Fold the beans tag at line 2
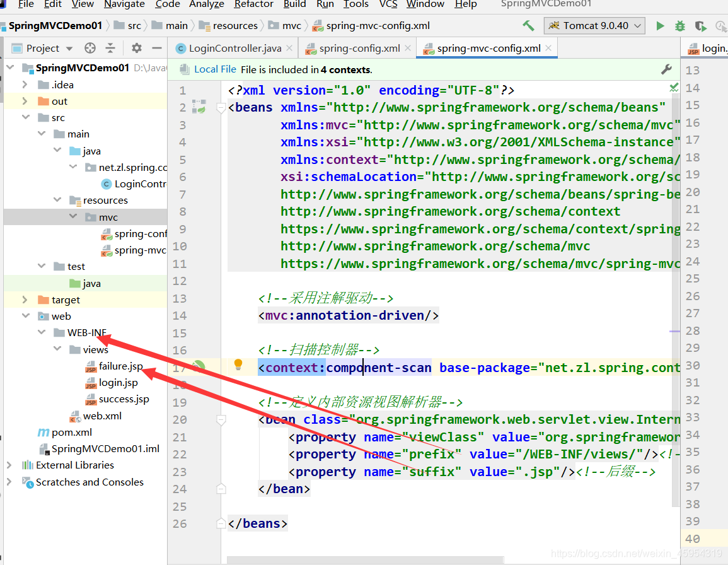The width and height of the screenshot is (728, 565). 221,108
